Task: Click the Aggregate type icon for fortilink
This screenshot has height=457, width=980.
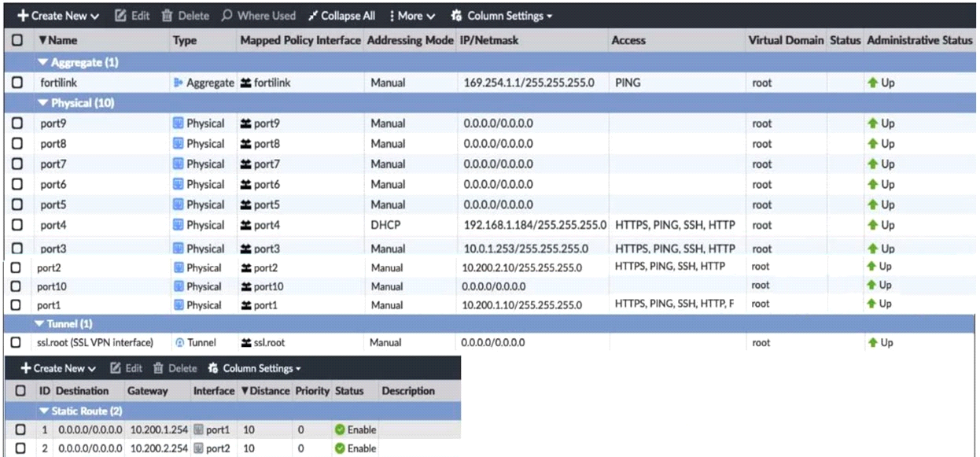Action: (178, 83)
